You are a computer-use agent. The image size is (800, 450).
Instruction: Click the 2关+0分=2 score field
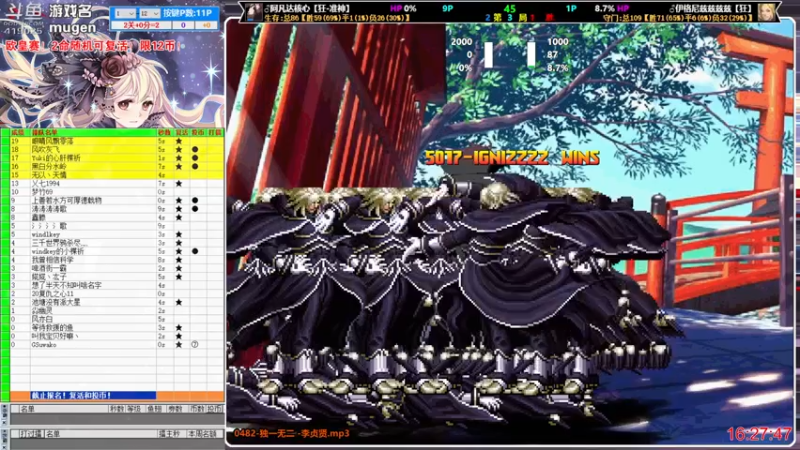(x=141, y=25)
